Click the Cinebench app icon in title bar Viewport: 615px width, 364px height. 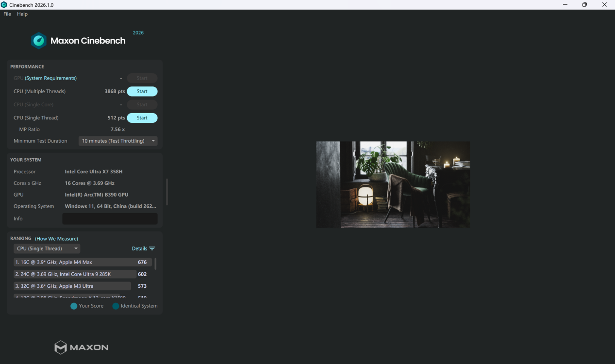[x=4, y=5]
